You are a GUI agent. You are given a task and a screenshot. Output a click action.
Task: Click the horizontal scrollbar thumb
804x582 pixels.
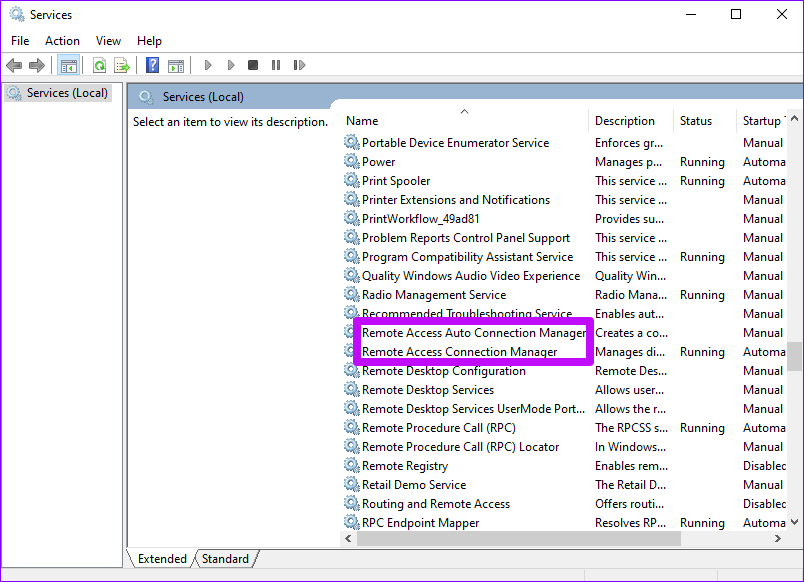click(519, 538)
